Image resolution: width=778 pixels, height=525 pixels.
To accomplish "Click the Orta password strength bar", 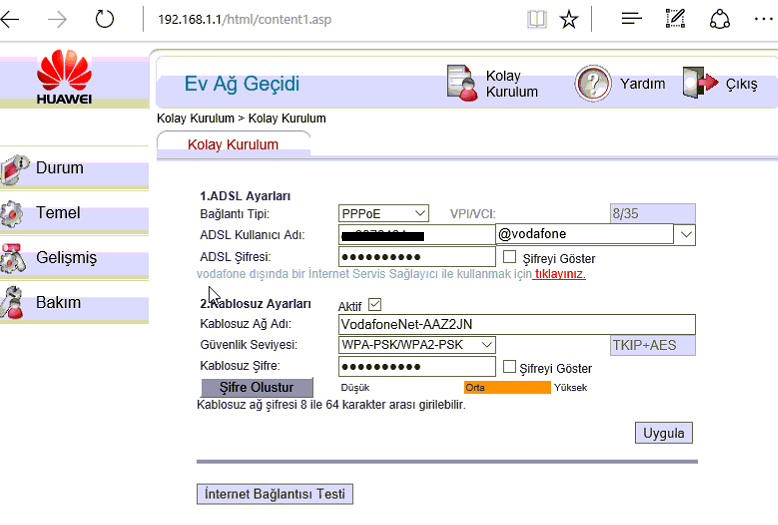I will [x=506, y=387].
